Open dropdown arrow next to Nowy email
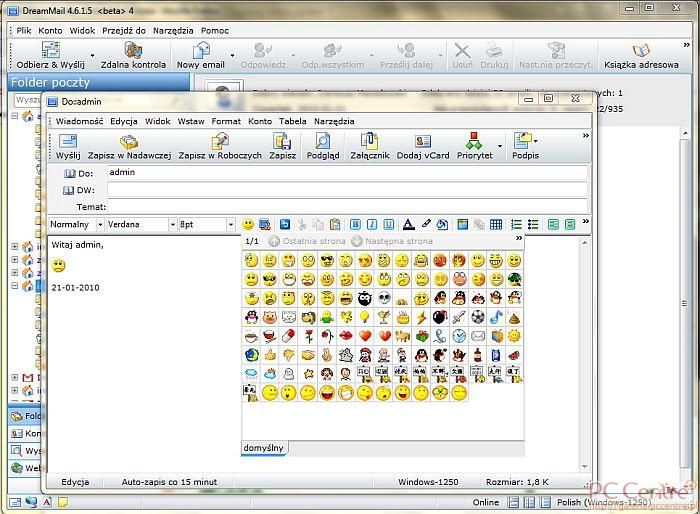Image resolution: width=700 pixels, height=514 pixels. (x=232, y=55)
